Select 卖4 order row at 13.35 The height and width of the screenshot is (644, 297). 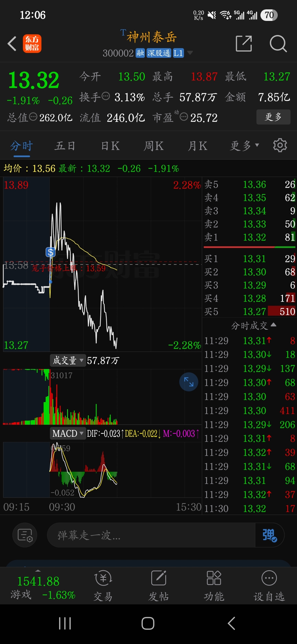250,197
